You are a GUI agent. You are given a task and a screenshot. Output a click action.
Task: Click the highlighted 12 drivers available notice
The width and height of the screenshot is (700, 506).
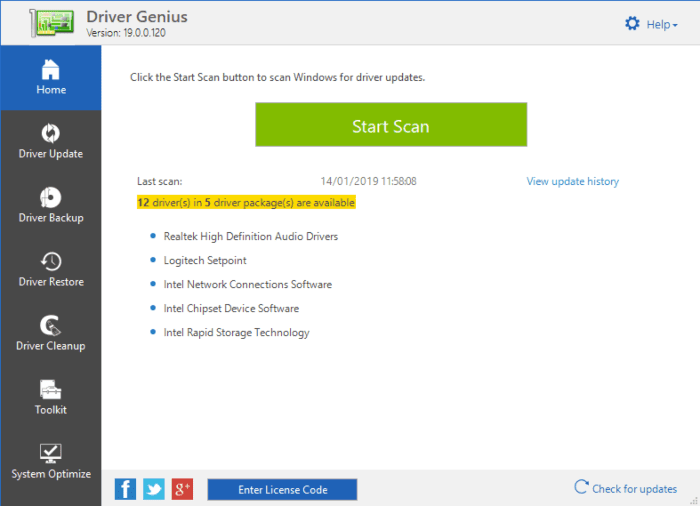tap(246, 202)
